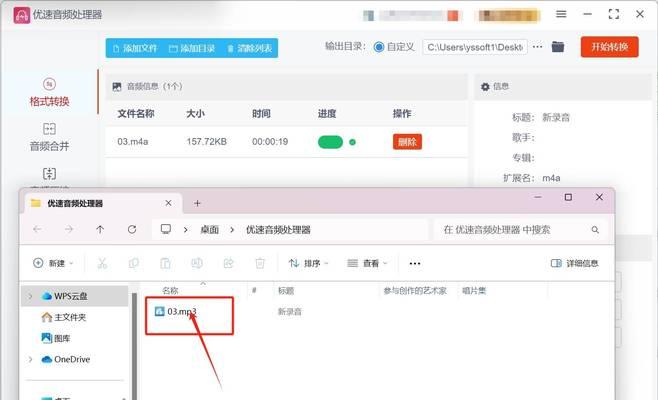658x400 pixels.
Task: Click the output directory path field
Action: tap(475, 47)
